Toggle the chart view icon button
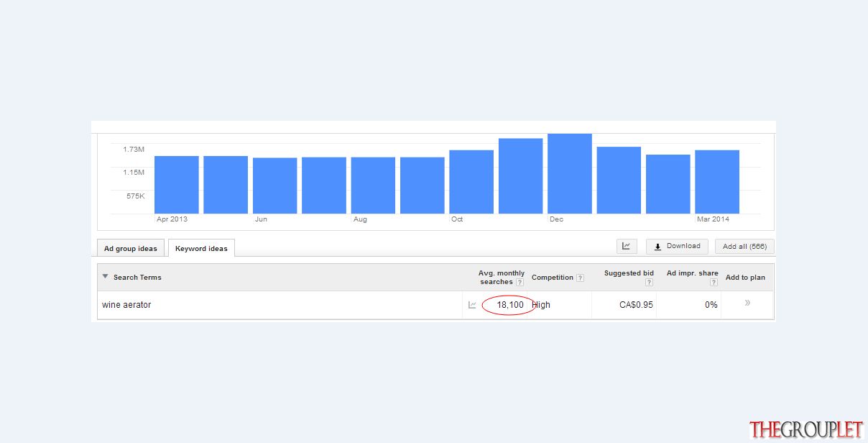868x443 pixels. pyautogui.click(x=627, y=246)
